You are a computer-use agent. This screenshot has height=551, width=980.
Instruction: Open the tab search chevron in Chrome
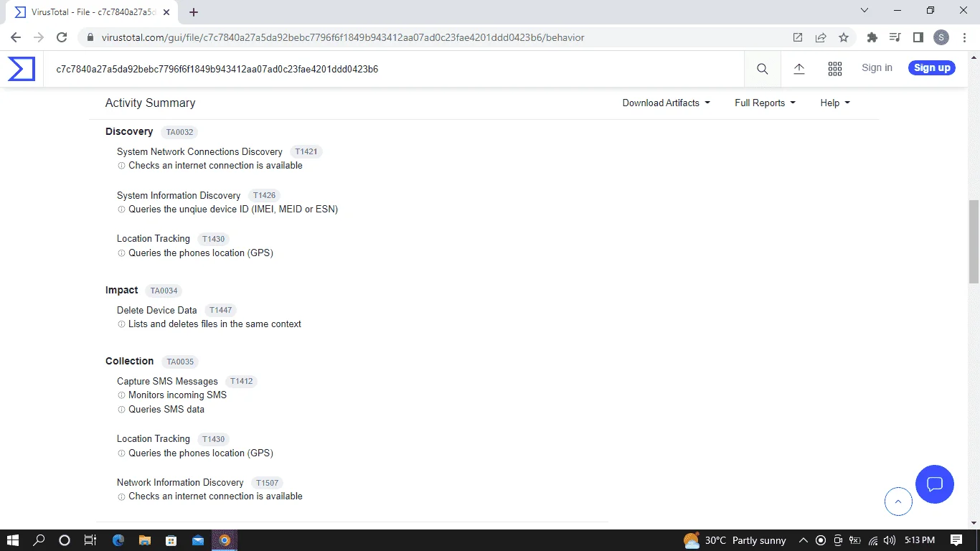click(x=864, y=11)
